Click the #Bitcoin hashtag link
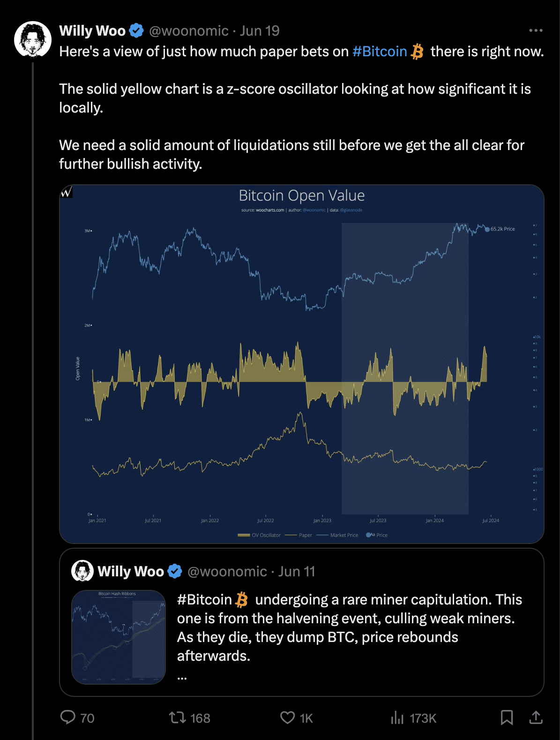The image size is (560, 740). tap(380, 51)
